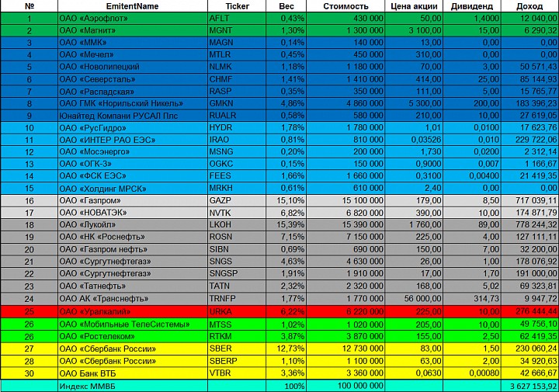Click ticker cell CHMF
The width and height of the screenshot is (559, 392).
(x=237, y=79)
